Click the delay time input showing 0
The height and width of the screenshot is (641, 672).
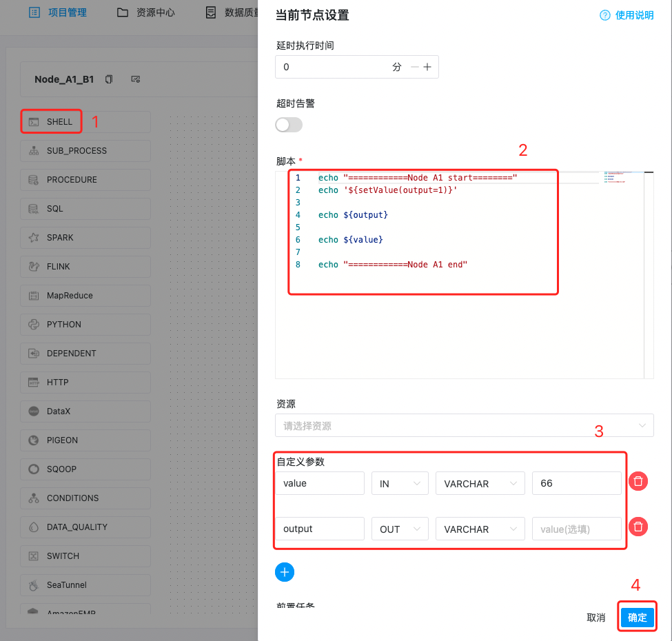[334, 67]
